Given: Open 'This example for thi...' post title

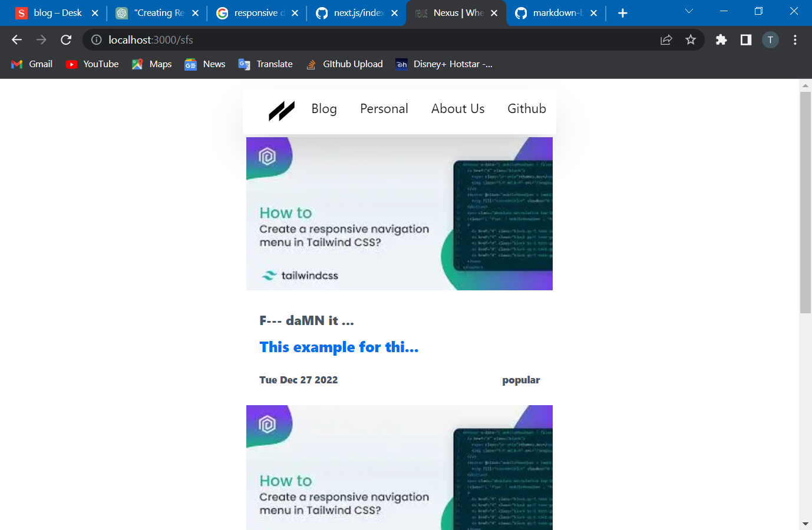Looking at the screenshot, I should [339, 347].
